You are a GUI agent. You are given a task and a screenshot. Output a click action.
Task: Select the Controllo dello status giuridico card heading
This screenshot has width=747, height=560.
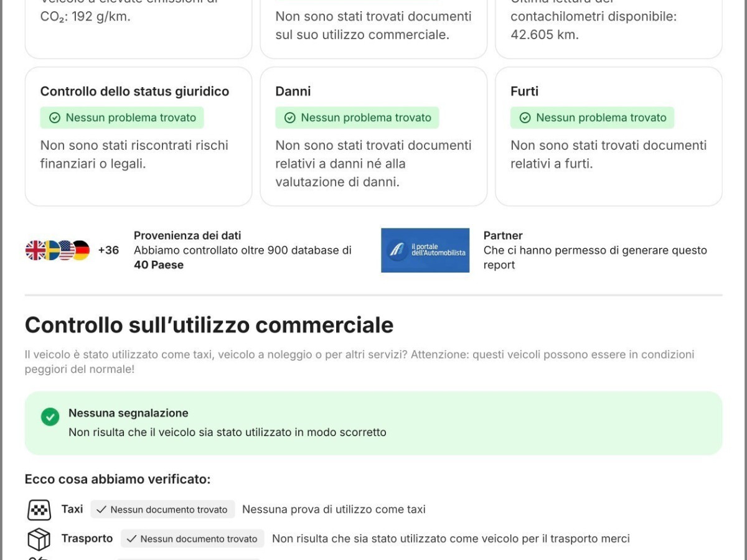(134, 91)
